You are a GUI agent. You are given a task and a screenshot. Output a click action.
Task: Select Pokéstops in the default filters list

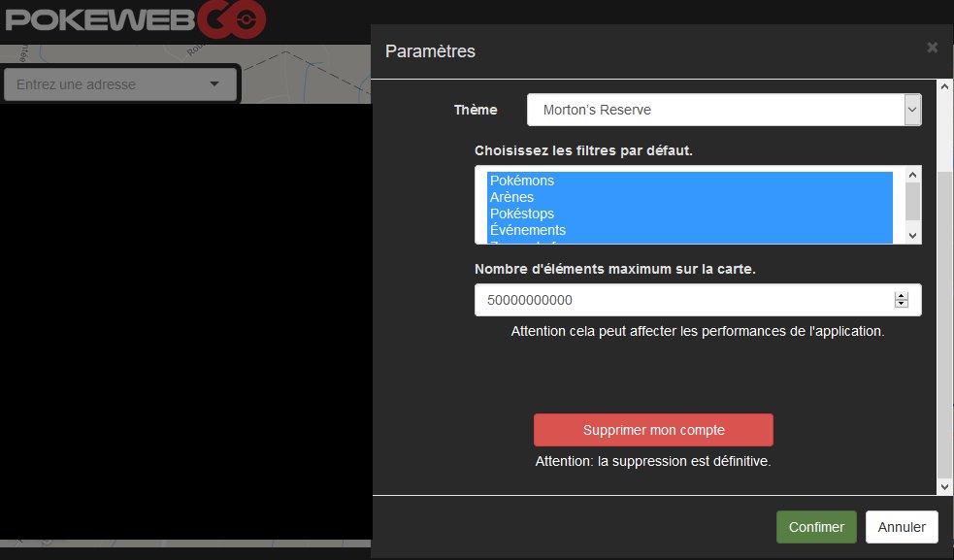(689, 214)
